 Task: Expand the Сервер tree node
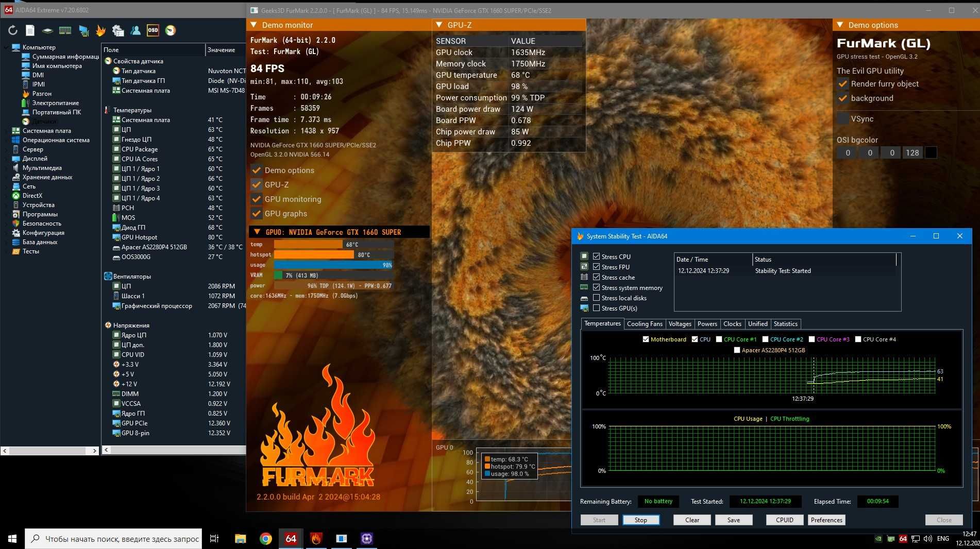(x=7, y=149)
